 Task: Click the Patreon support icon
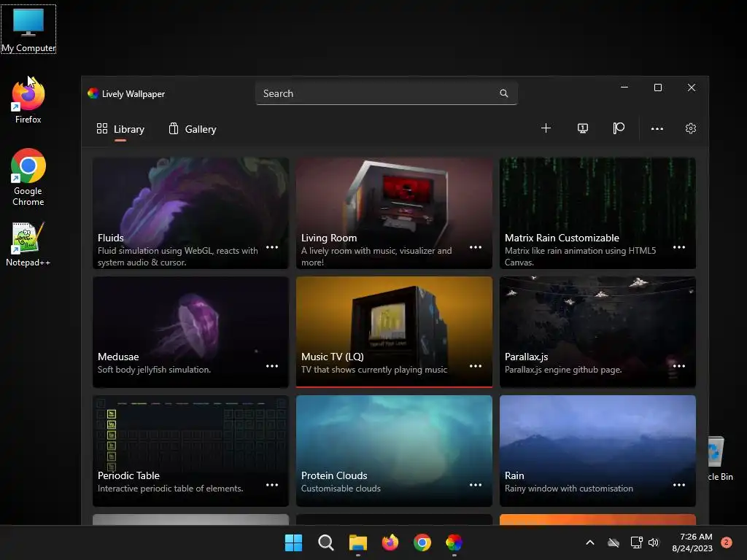click(x=619, y=128)
